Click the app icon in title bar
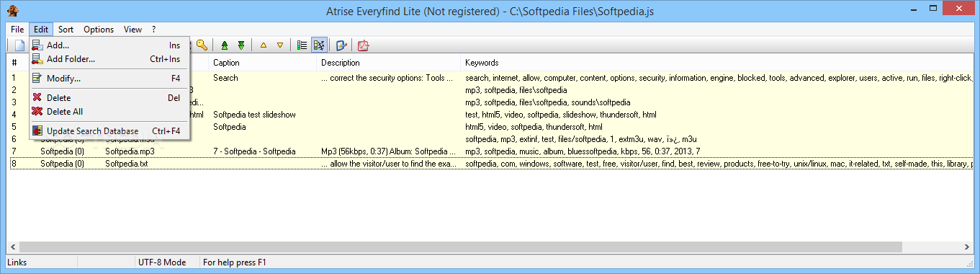The height and width of the screenshot is (274, 980). pos(12,11)
